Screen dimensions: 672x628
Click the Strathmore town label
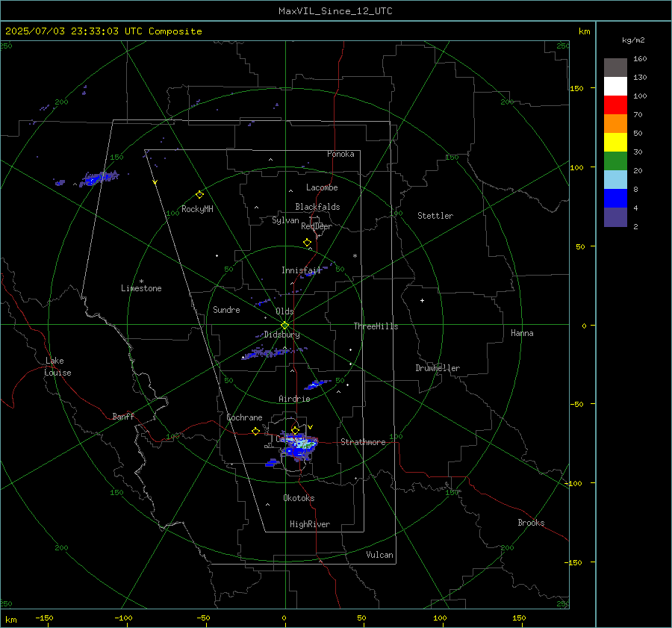[x=363, y=442]
